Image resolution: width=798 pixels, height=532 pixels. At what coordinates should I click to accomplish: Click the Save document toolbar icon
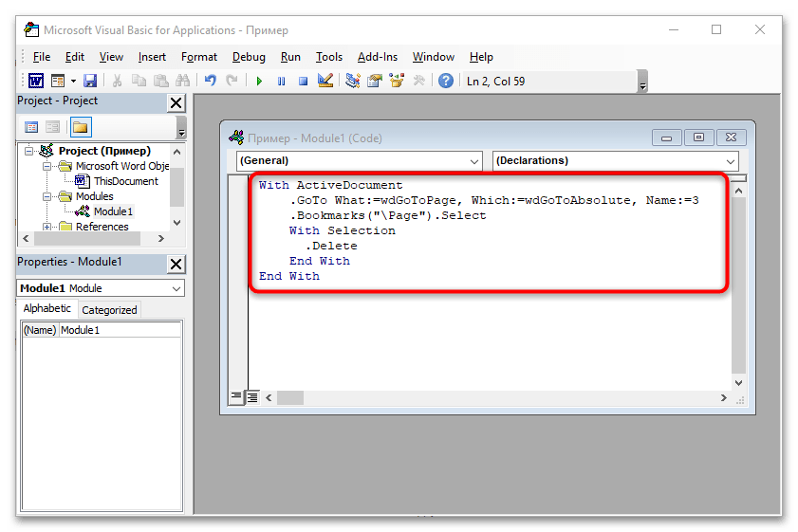(x=90, y=82)
